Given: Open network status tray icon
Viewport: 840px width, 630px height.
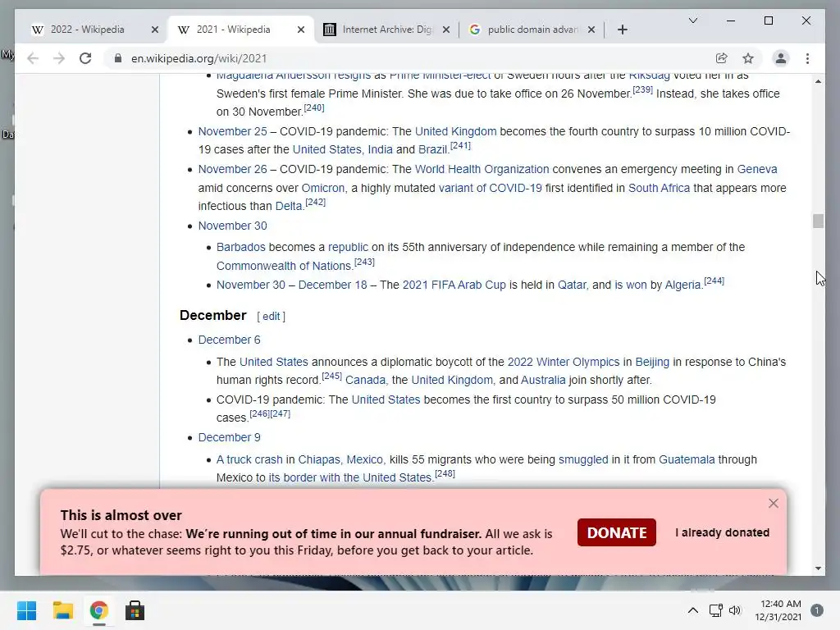Looking at the screenshot, I should 715,610.
